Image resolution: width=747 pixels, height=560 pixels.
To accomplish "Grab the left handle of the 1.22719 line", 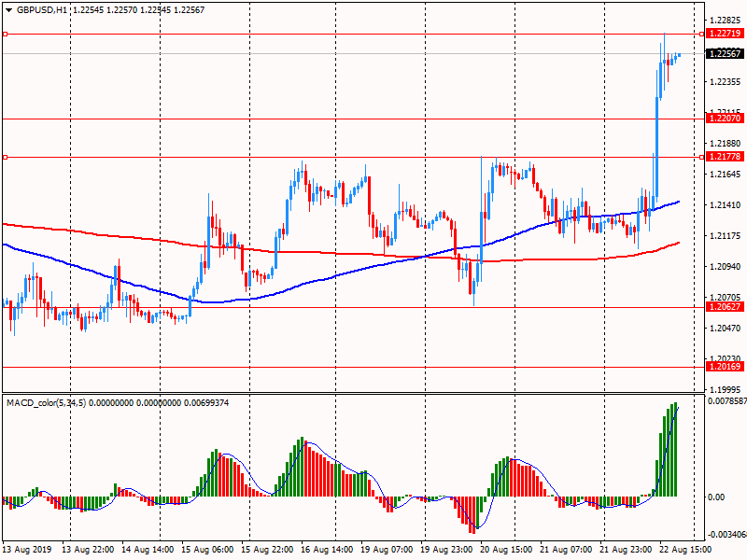I will tap(5, 35).
